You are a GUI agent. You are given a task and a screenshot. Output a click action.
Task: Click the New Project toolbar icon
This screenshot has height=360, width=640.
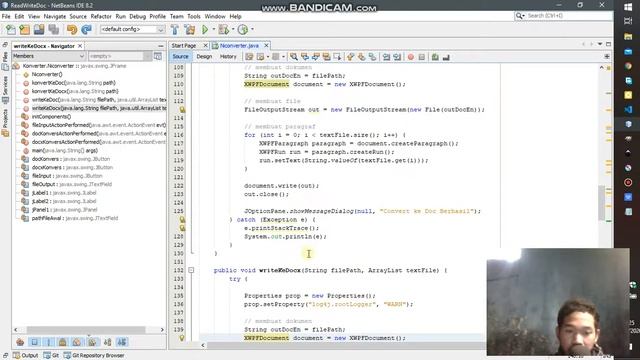point(24,29)
